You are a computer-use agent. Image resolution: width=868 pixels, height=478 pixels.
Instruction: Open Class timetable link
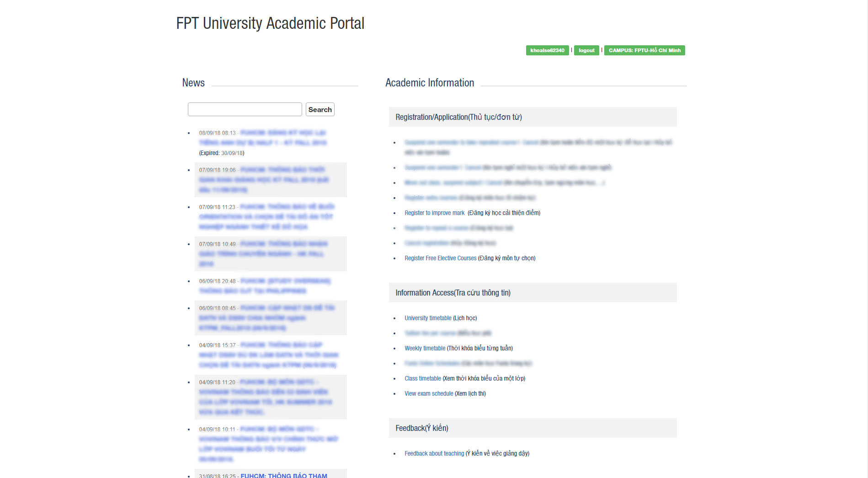point(423,378)
